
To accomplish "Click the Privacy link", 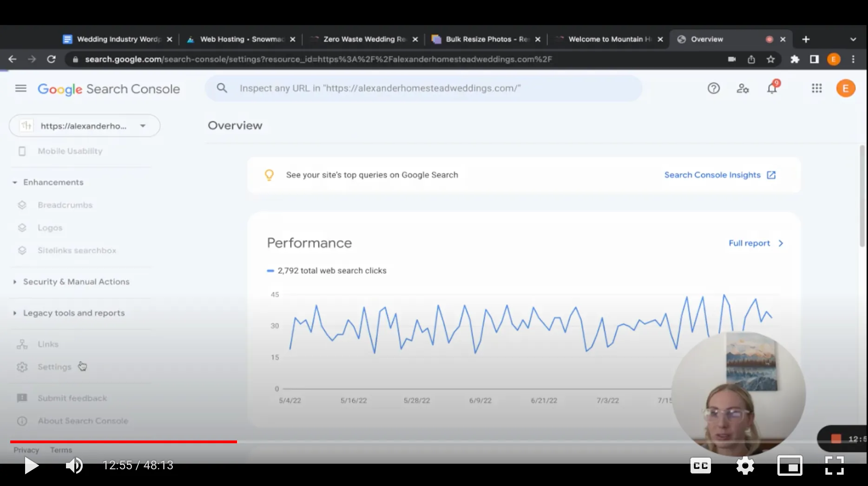I will [26, 450].
